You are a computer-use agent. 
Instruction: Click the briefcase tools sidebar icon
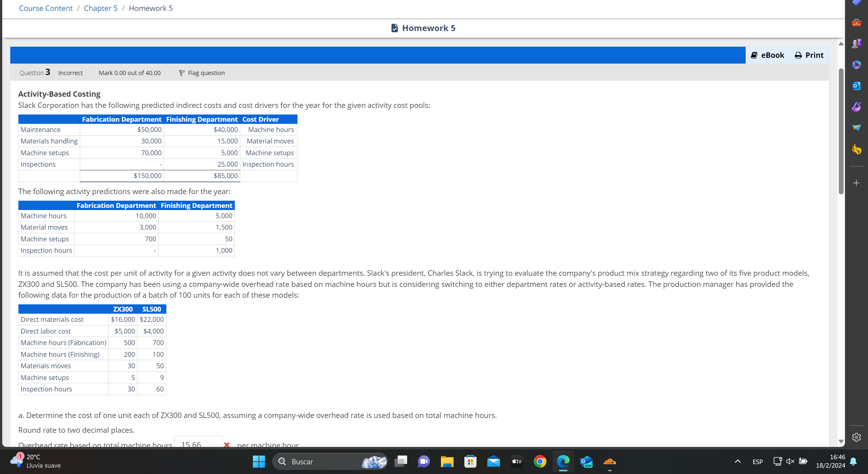856,23
